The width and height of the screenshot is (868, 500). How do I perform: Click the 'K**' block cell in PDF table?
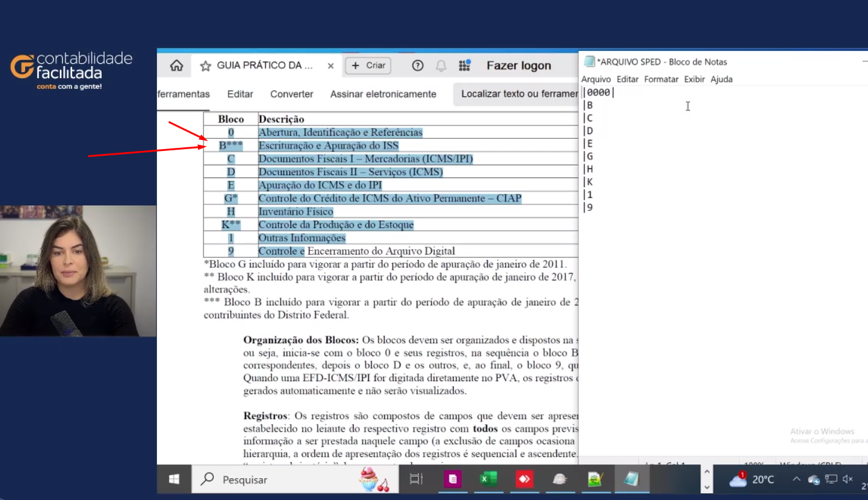point(231,225)
